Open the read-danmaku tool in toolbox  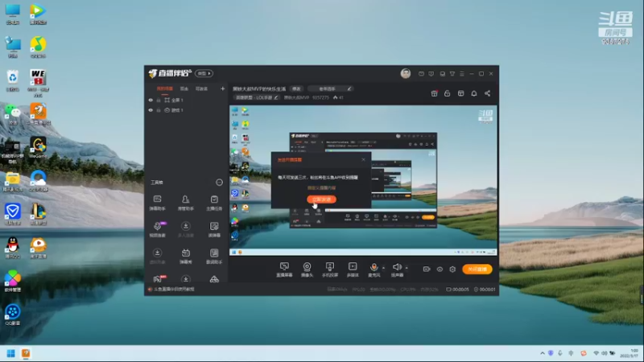pos(214,229)
